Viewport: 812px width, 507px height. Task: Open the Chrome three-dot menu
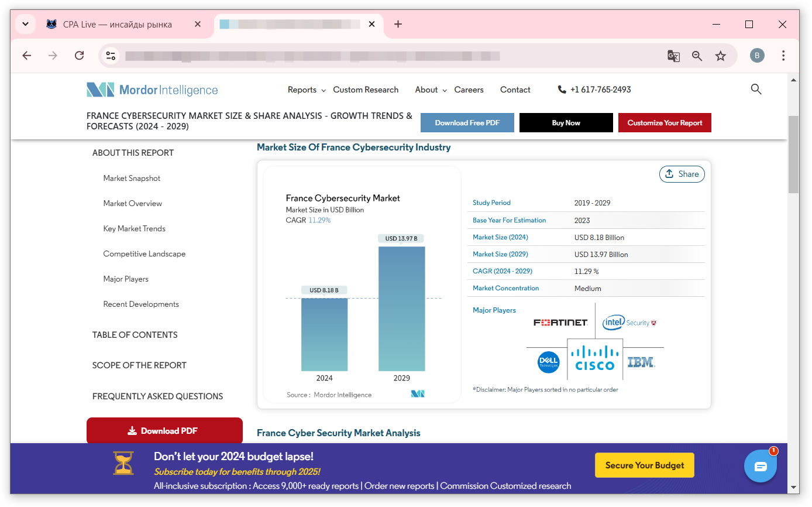click(783, 56)
